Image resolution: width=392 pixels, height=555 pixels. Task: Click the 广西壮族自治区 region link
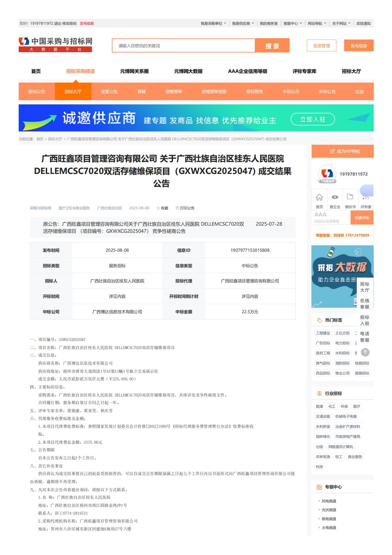[x=109, y=208]
